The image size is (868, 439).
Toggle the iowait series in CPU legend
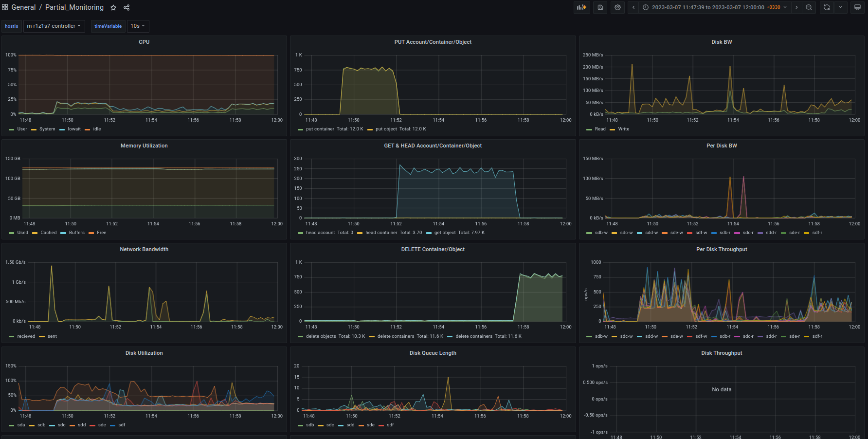click(x=74, y=129)
